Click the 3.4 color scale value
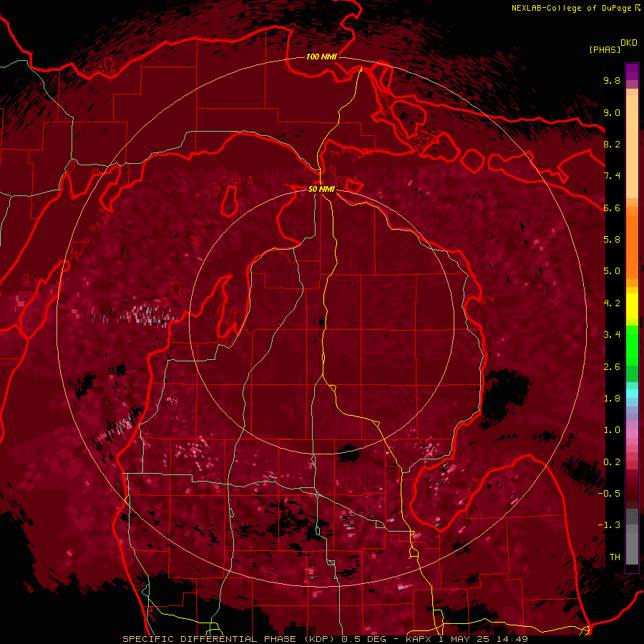Viewport: 644px width, 644px height. pyautogui.click(x=612, y=335)
